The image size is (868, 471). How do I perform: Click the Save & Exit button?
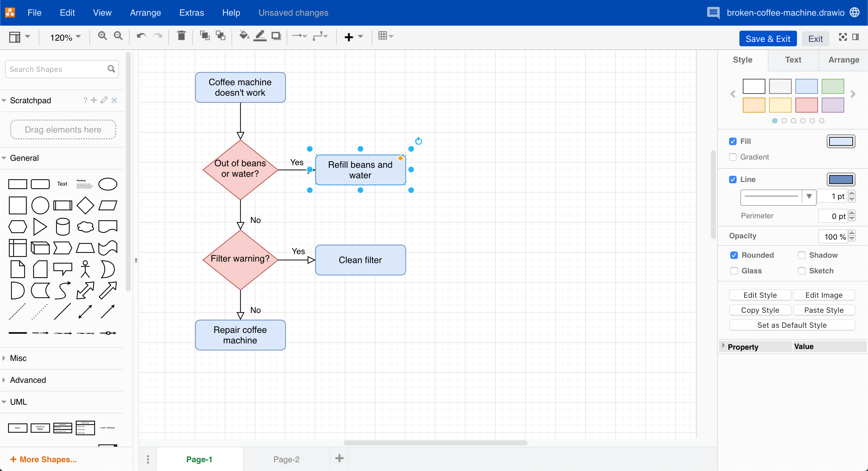tap(768, 38)
